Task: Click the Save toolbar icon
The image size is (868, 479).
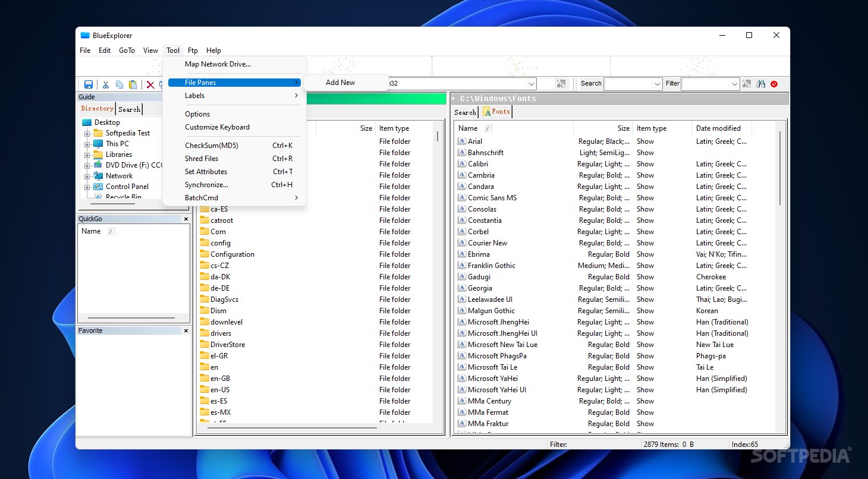Action: coord(89,84)
